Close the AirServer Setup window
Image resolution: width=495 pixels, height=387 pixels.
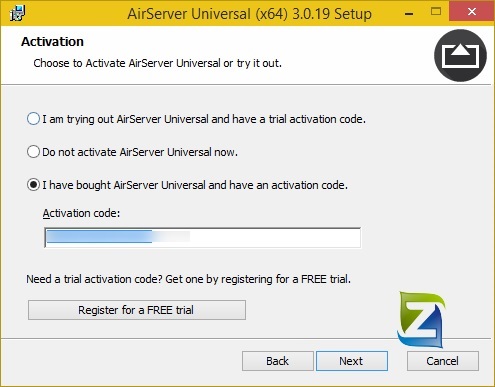point(472,12)
